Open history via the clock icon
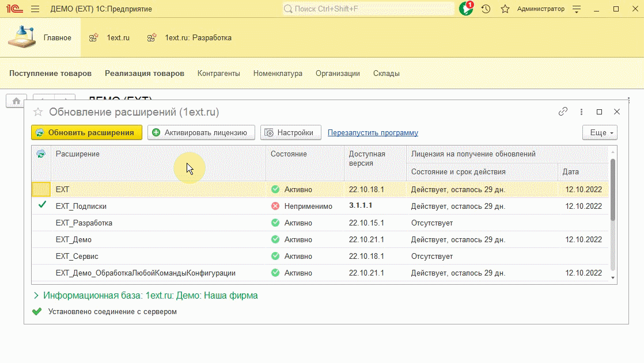Screen dimensions: 644x363 pyautogui.click(x=486, y=9)
